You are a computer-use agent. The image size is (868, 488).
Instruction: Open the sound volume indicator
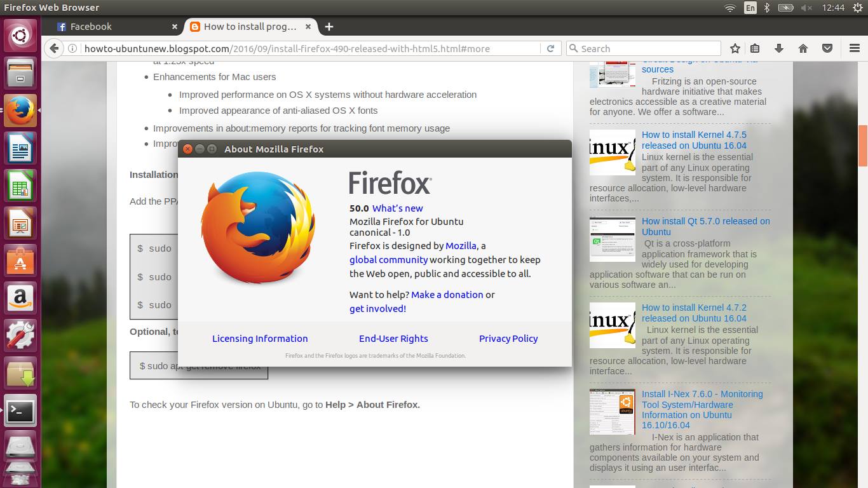click(806, 8)
